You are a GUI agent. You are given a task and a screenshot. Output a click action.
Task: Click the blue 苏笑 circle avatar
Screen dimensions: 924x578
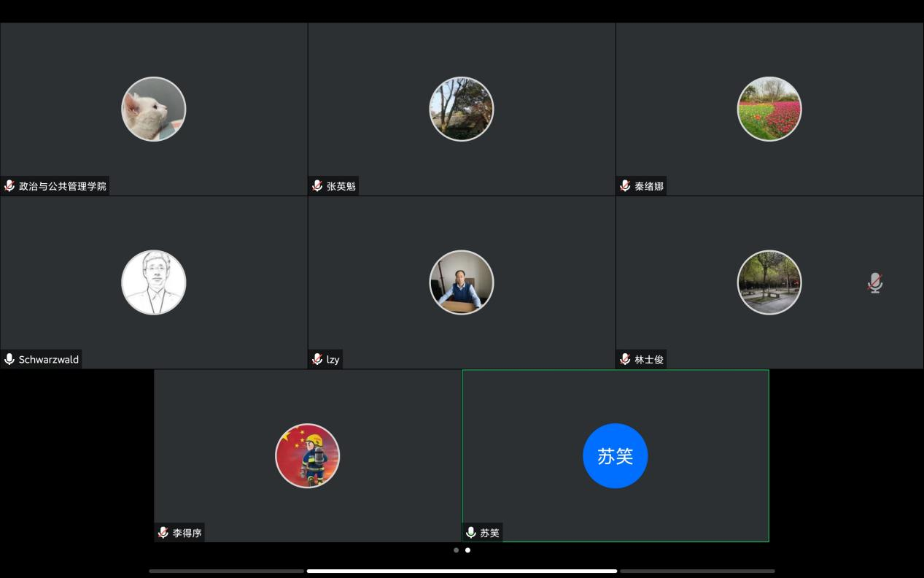[615, 456]
